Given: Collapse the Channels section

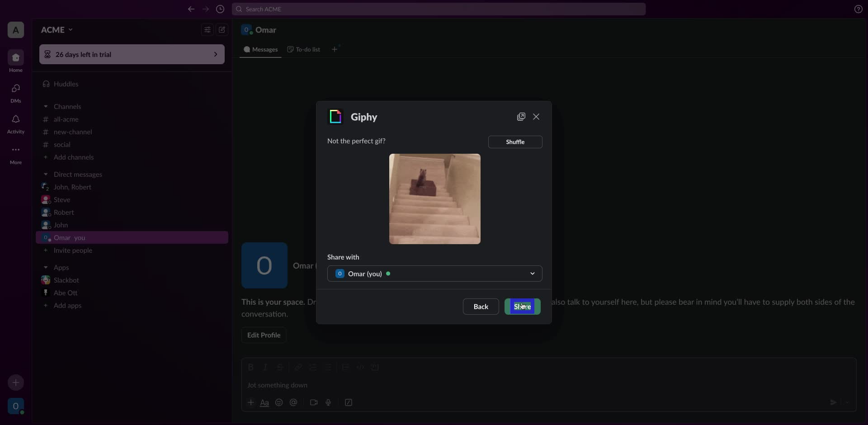Looking at the screenshot, I should (x=46, y=106).
